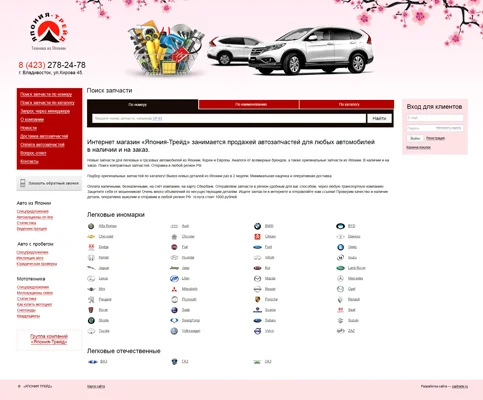The width and height of the screenshot is (483, 400).
Task: Click the Fiat round logo
Action: point(174,247)
